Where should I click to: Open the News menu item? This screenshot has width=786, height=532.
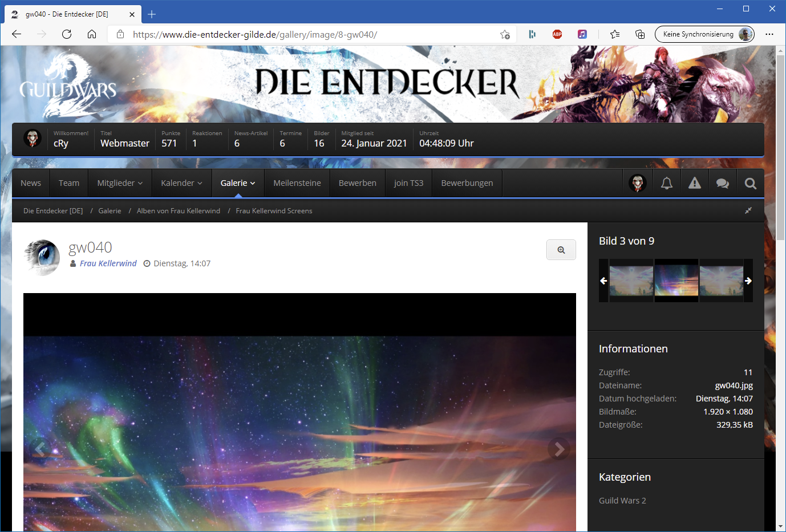31,183
